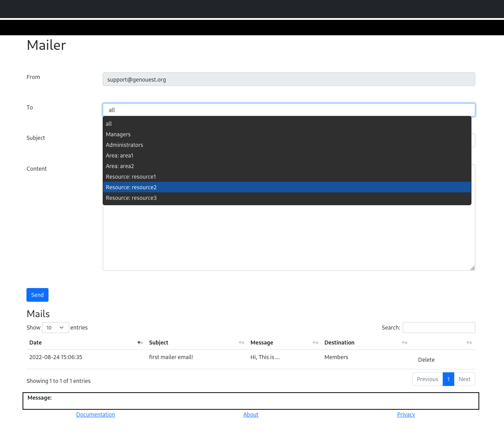Click the 'Hi, This is ...' message cell
504x442 pixels.
pos(265,357)
